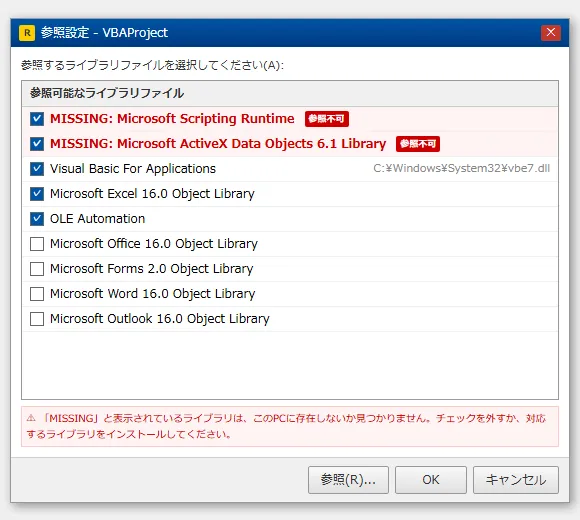Click the 参照可能なライブラリファイル column header
Screen dimensions: 580x520
click(290, 93)
